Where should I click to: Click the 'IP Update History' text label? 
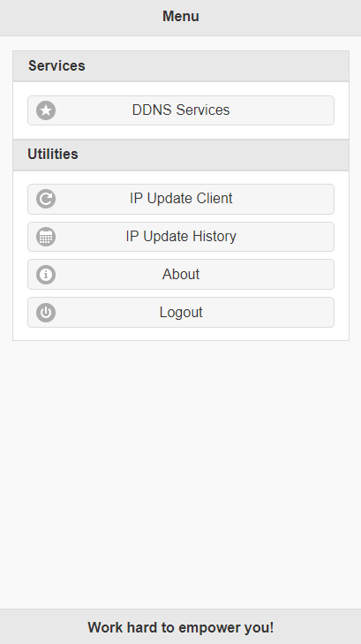pyautogui.click(x=181, y=236)
